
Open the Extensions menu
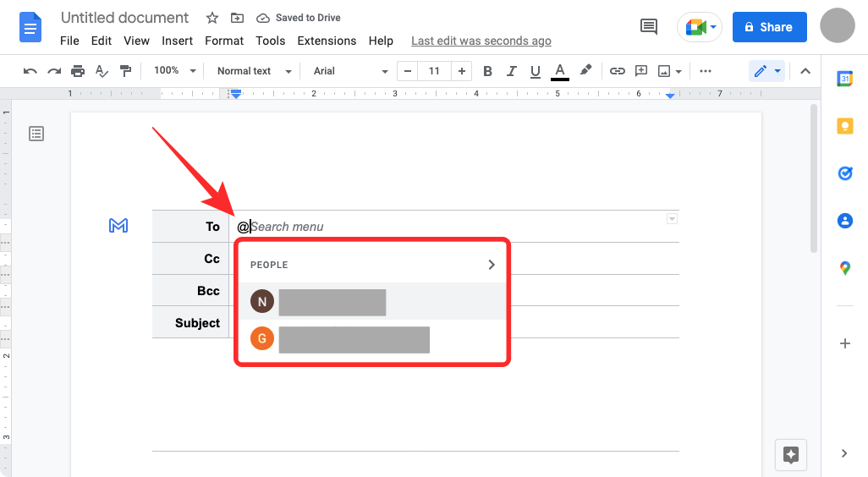tap(327, 41)
